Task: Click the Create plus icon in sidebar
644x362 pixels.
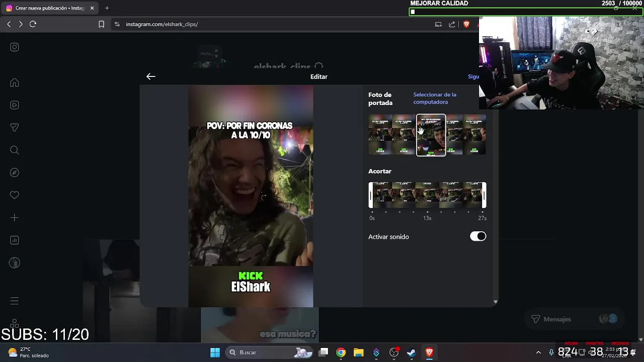Action: [15, 218]
